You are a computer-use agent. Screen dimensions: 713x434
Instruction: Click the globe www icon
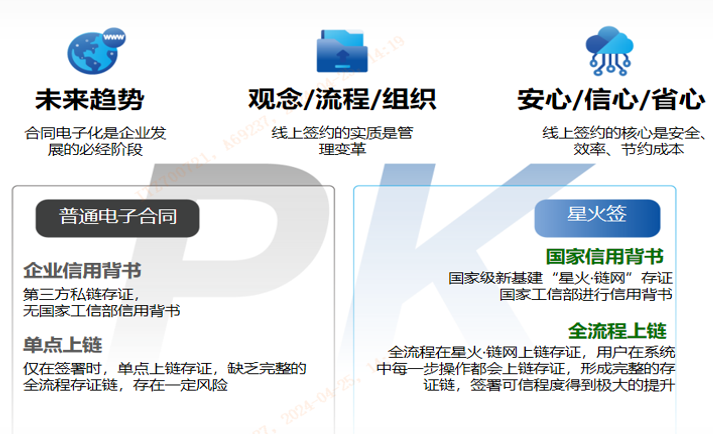pos(96,51)
